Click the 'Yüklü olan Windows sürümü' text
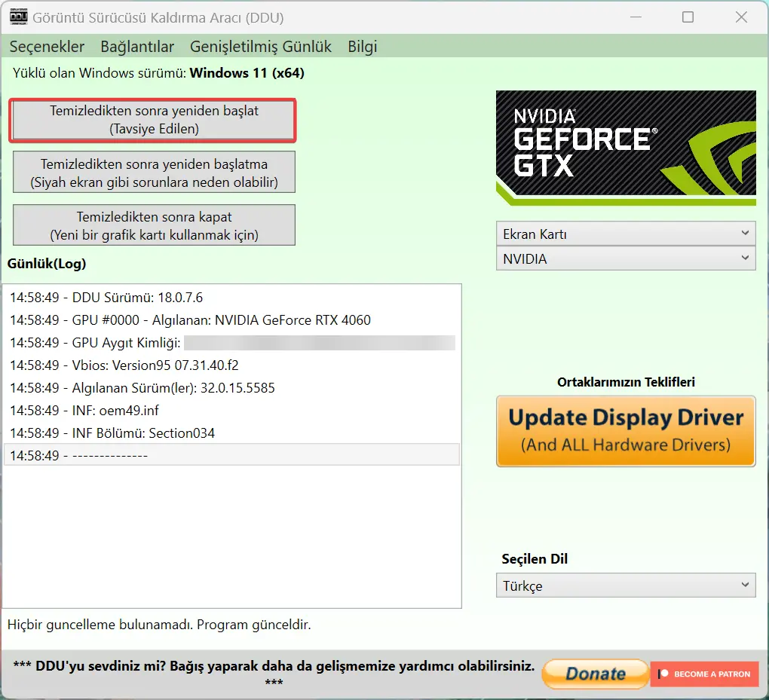Image resolution: width=769 pixels, height=700 pixels. (158, 73)
